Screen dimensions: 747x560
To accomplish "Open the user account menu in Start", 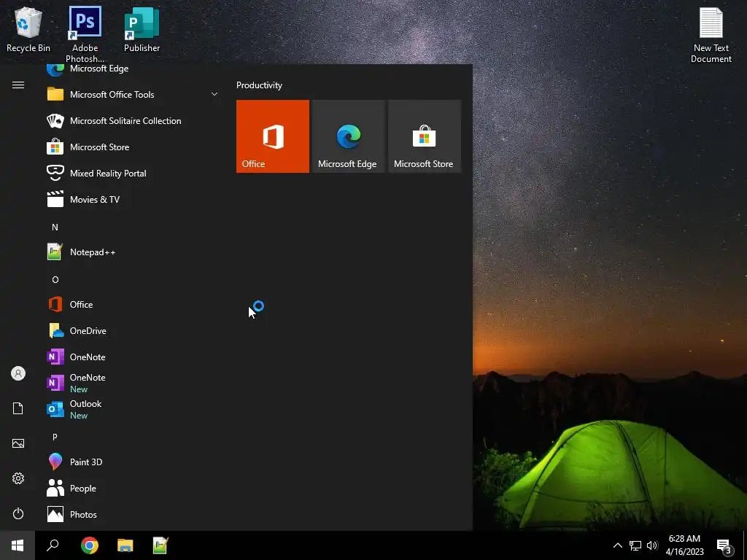I will [18, 373].
